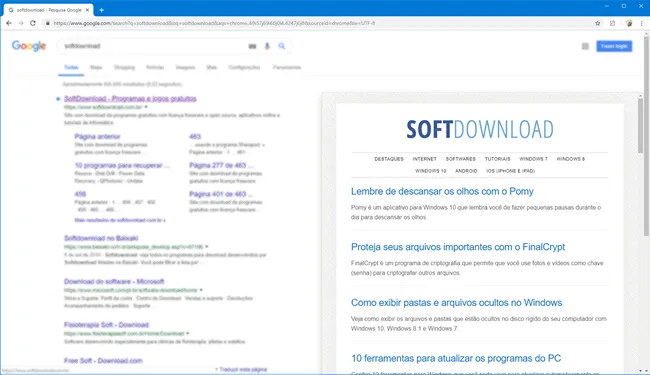Open the Google apps grid icon
This screenshot has height=375, width=650.
[585, 46]
